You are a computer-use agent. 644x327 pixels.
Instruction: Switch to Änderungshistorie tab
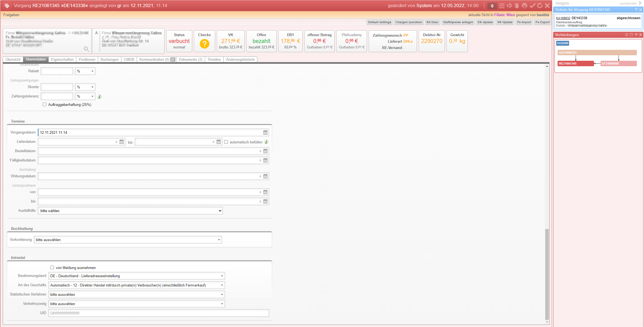[x=240, y=59]
